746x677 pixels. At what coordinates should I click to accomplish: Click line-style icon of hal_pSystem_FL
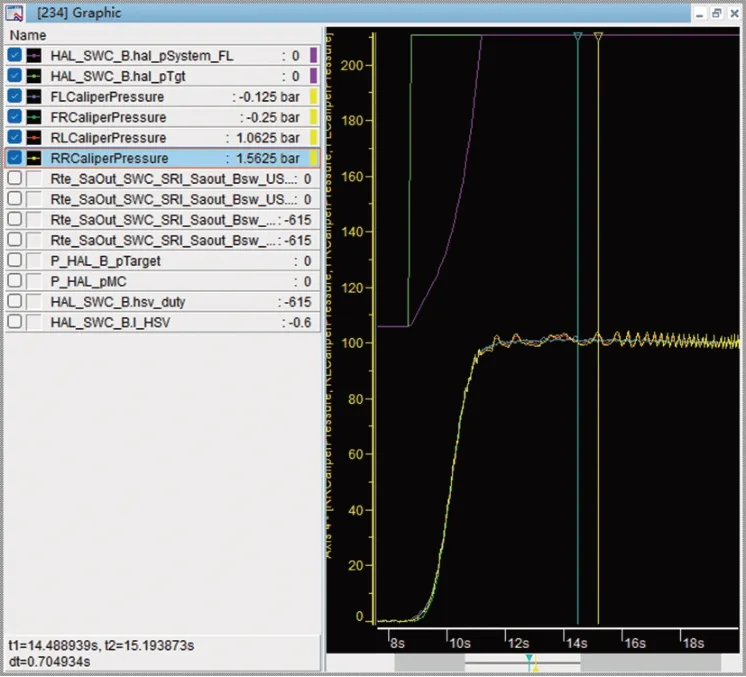(34, 55)
